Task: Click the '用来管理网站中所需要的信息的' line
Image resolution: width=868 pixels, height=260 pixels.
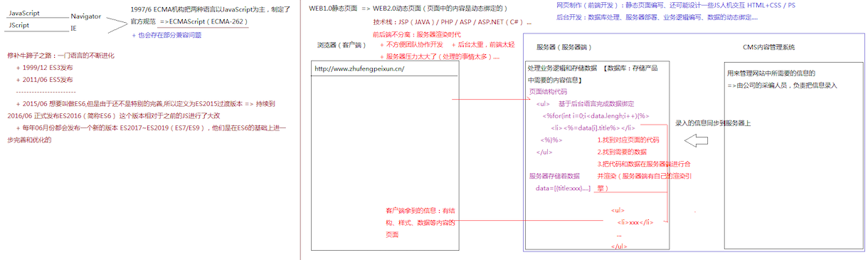Action: 771,73
